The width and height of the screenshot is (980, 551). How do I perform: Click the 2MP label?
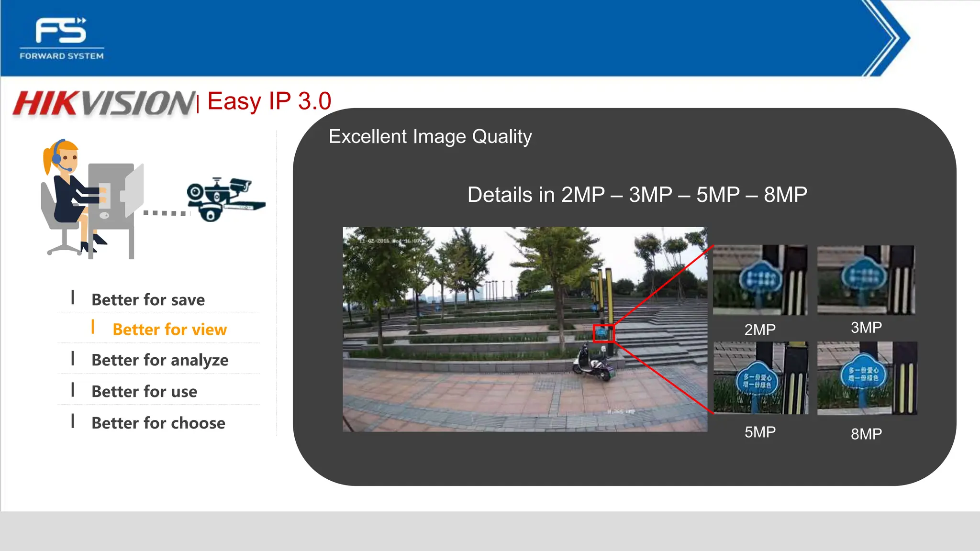760,330
